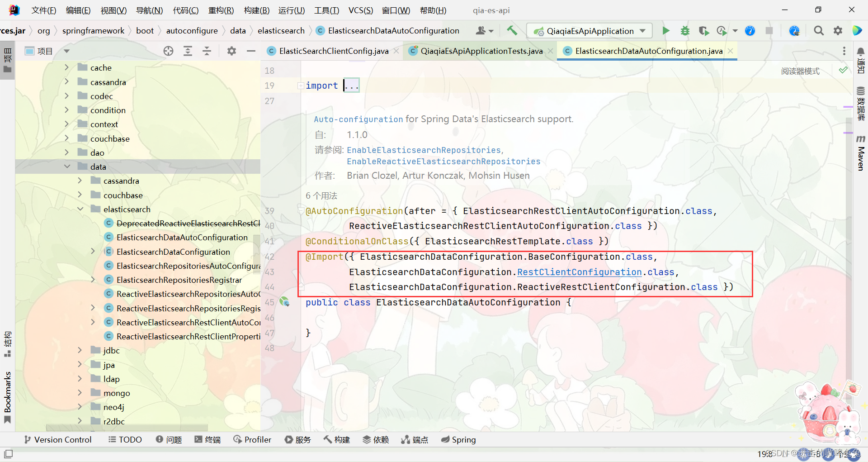Click the grayed-out stop button in toolbar
The height and width of the screenshot is (462, 868).
click(769, 30)
